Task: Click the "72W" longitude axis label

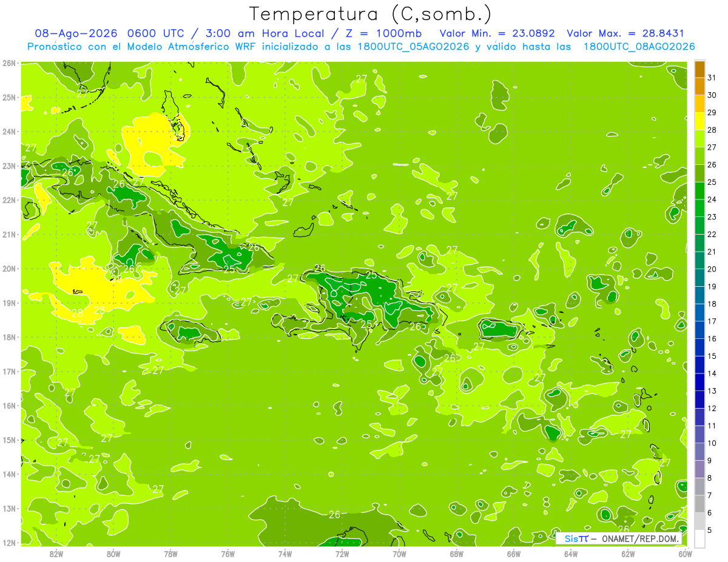Action: tap(342, 554)
